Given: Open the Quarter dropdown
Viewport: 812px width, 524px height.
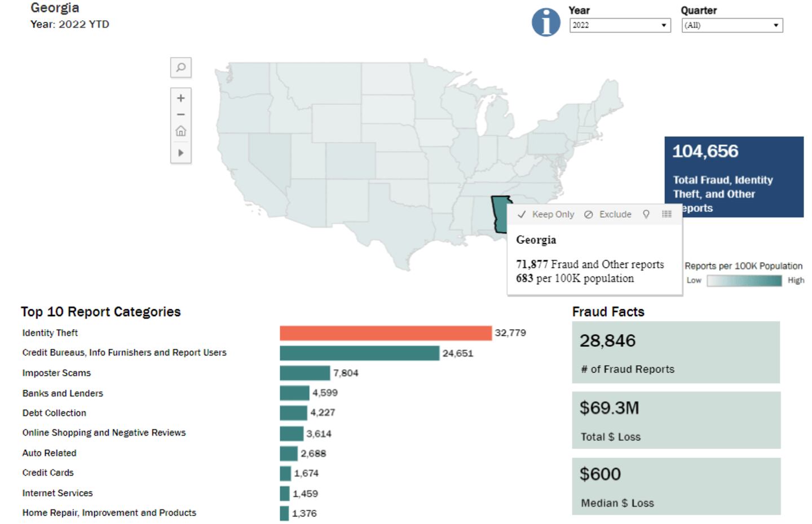Looking at the screenshot, I should coord(732,25).
